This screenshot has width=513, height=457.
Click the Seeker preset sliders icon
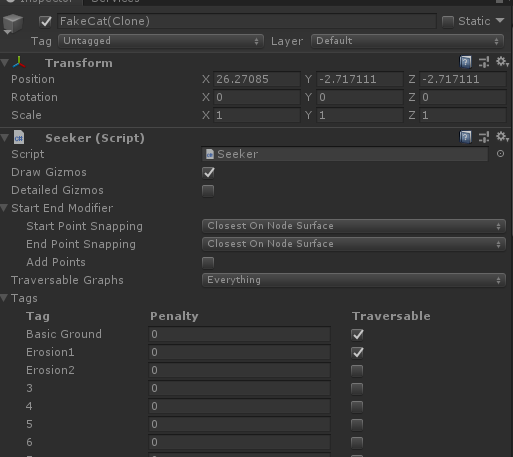(484, 137)
